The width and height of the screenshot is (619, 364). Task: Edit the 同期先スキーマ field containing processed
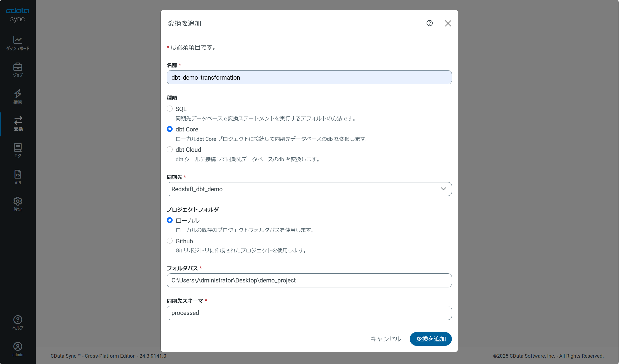click(x=309, y=313)
